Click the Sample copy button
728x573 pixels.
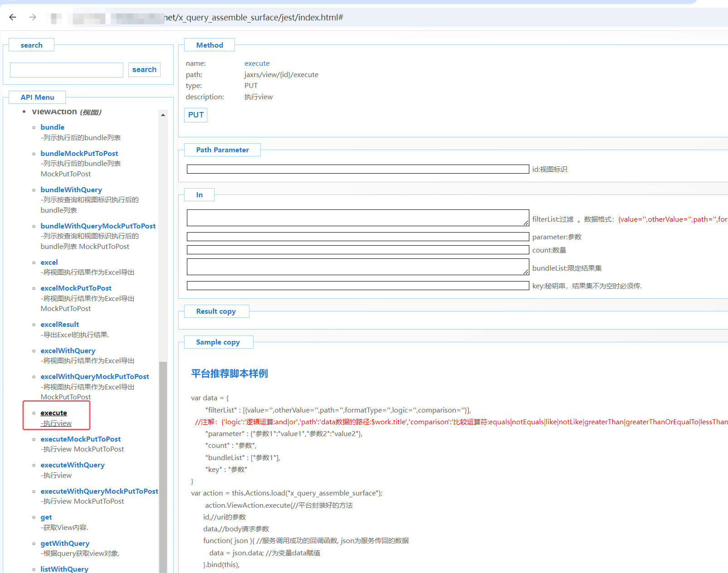[x=218, y=342]
